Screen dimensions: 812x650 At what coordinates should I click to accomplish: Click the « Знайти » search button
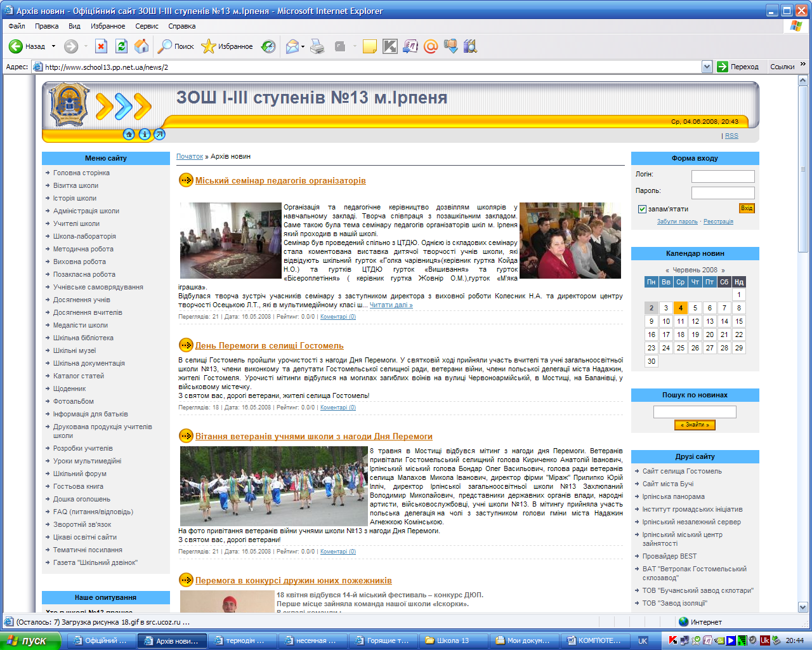click(695, 425)
